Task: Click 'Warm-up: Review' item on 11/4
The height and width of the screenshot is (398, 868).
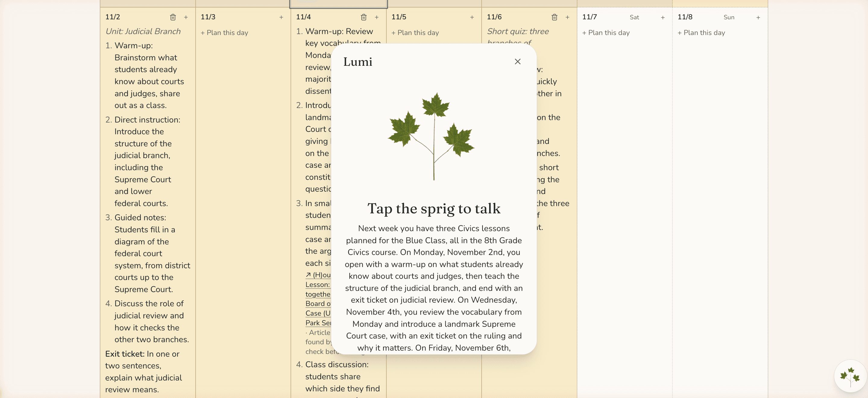Action: [x=339, y=31]
